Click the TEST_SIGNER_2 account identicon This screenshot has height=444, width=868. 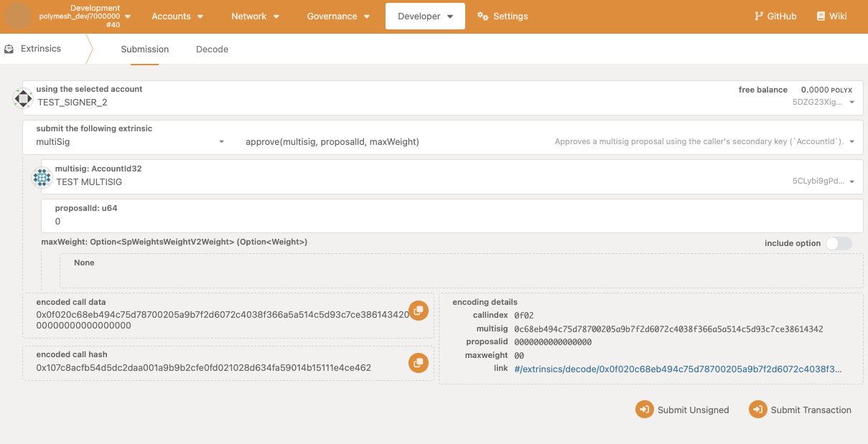23,98
